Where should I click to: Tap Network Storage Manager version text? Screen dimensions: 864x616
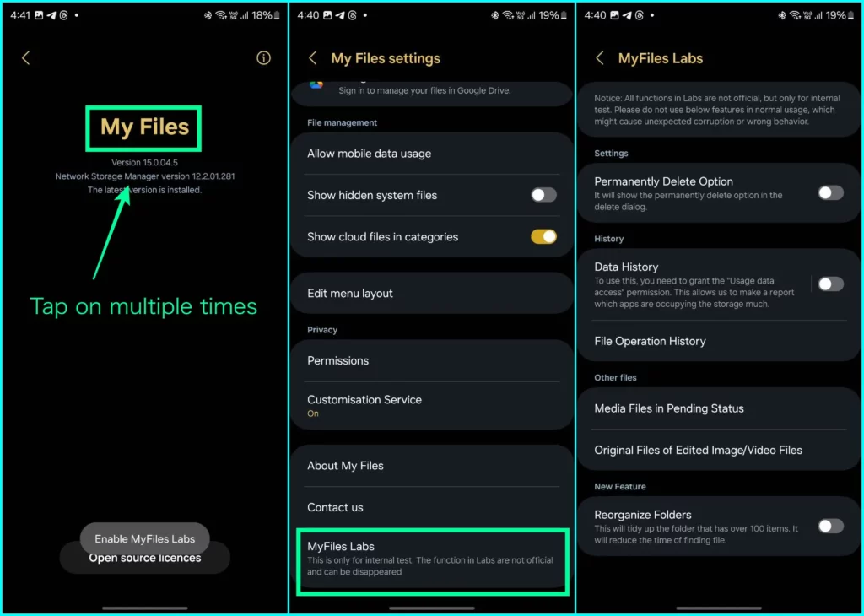pos(145,176)
